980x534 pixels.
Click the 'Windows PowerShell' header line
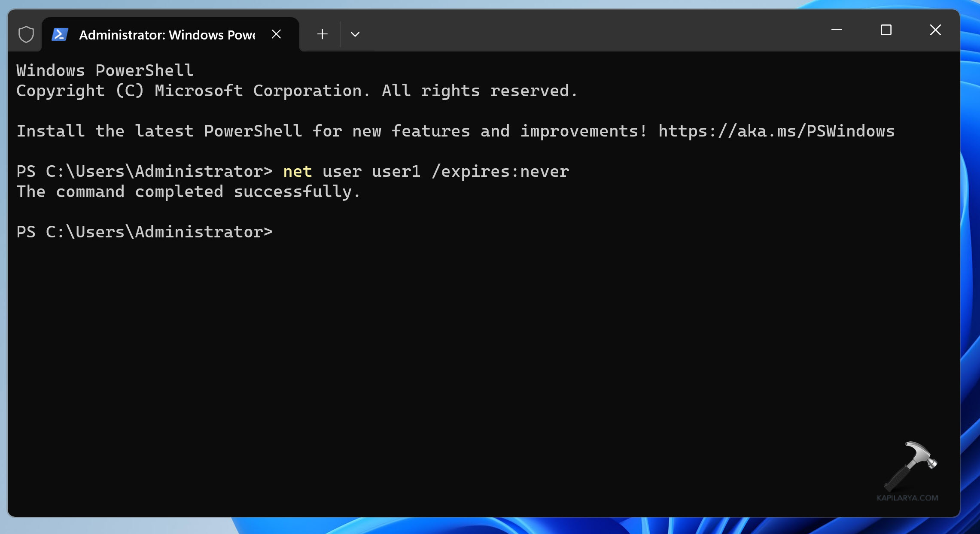[105, 71]
